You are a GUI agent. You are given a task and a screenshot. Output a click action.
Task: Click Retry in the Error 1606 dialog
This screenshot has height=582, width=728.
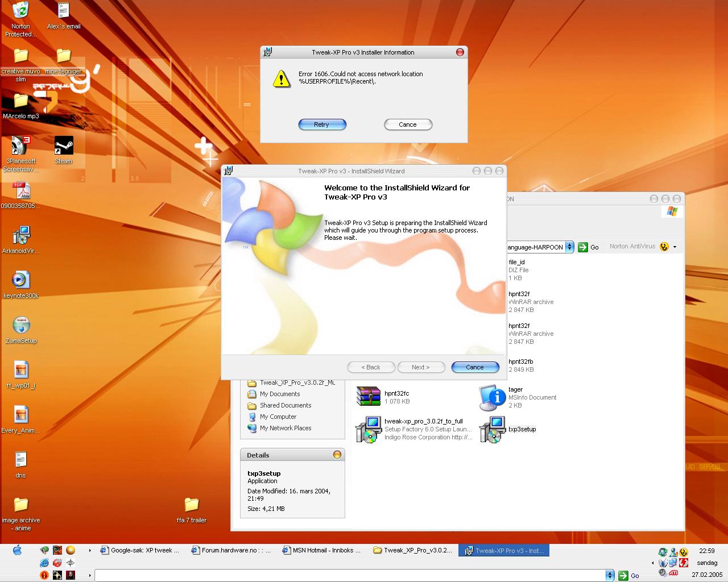point(322,124)
